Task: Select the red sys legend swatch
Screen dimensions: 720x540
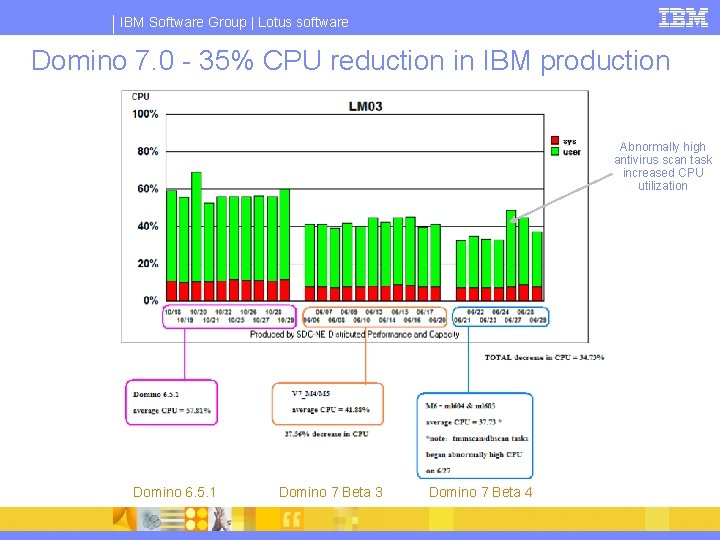Action: pos(555,141)
